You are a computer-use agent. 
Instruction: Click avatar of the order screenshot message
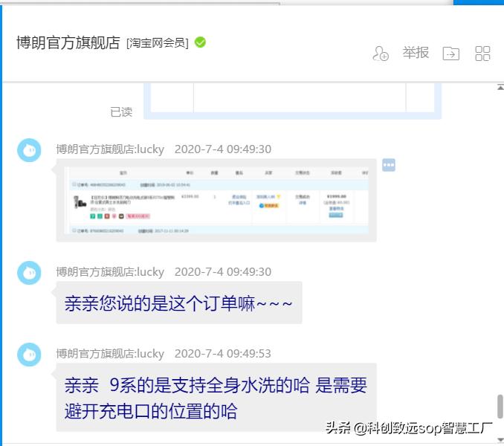point(29,150)
